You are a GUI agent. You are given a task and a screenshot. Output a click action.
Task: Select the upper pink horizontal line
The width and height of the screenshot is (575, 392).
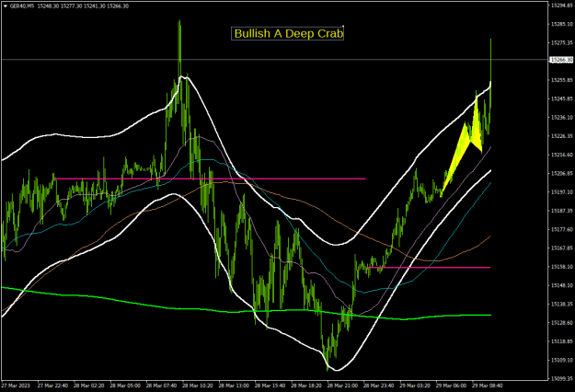click(210, 179)
